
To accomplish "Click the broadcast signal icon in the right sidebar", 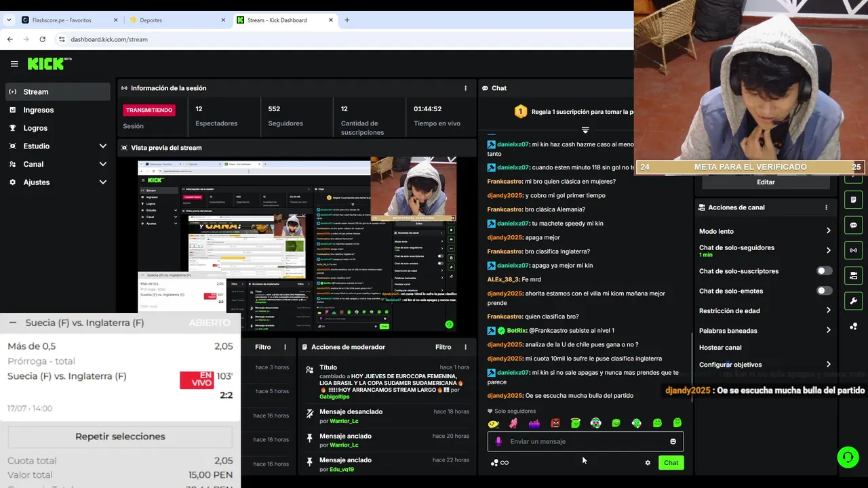I will (x=854, y=250).
